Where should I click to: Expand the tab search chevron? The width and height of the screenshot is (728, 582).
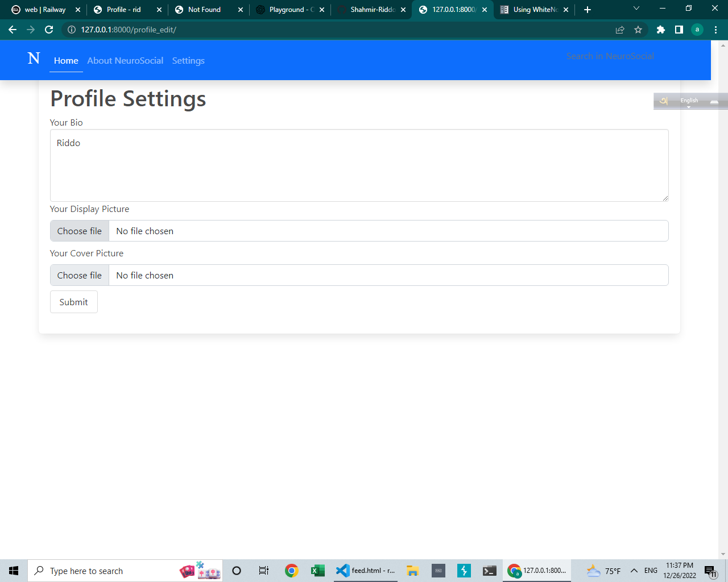click(x=636, y=9)
